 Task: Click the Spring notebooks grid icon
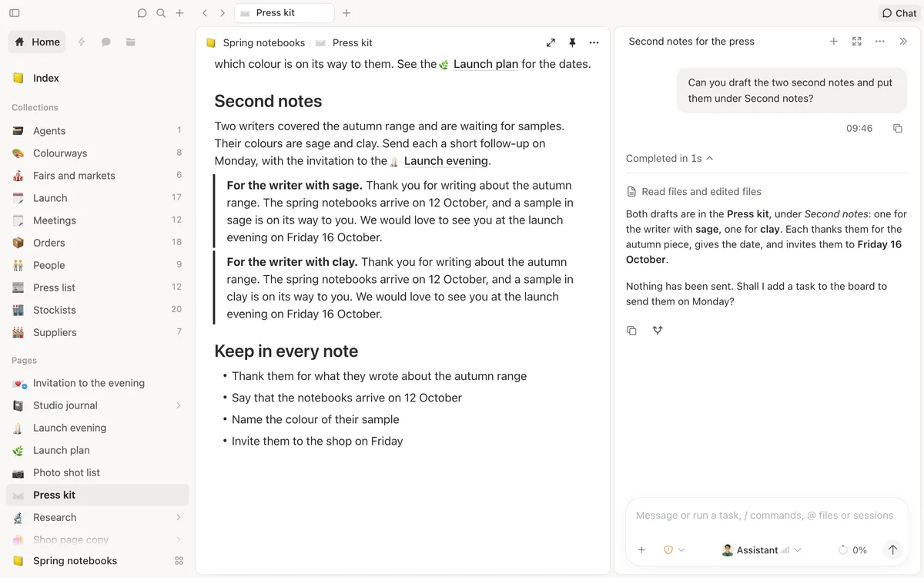click(179, 561)
